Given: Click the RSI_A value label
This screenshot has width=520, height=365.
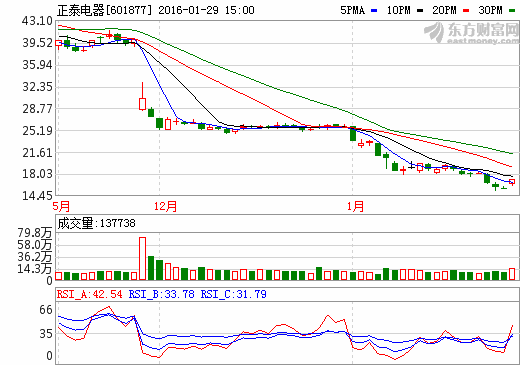Looking at the screenshot, I should click(90, 294).
